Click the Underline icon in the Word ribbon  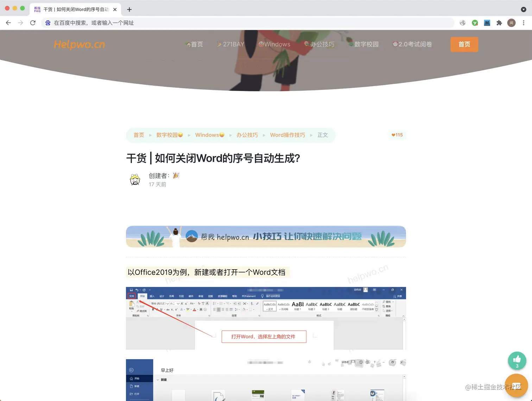(161, 309)
